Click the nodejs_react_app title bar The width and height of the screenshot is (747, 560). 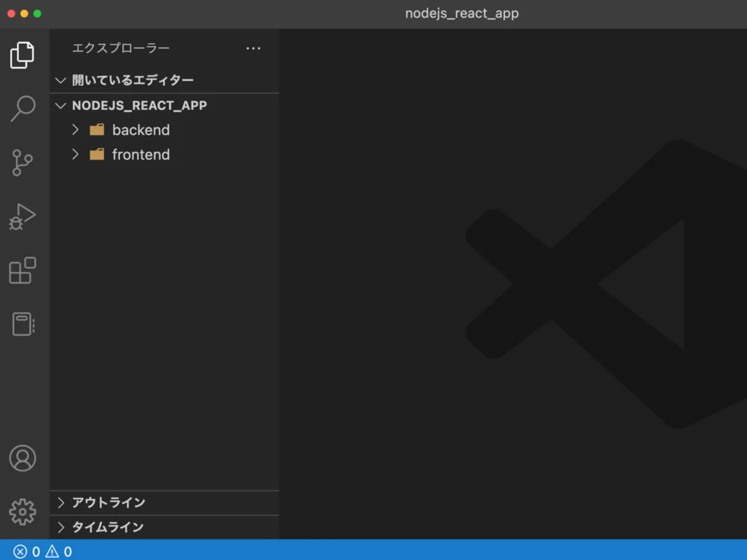tap(462, 13)
